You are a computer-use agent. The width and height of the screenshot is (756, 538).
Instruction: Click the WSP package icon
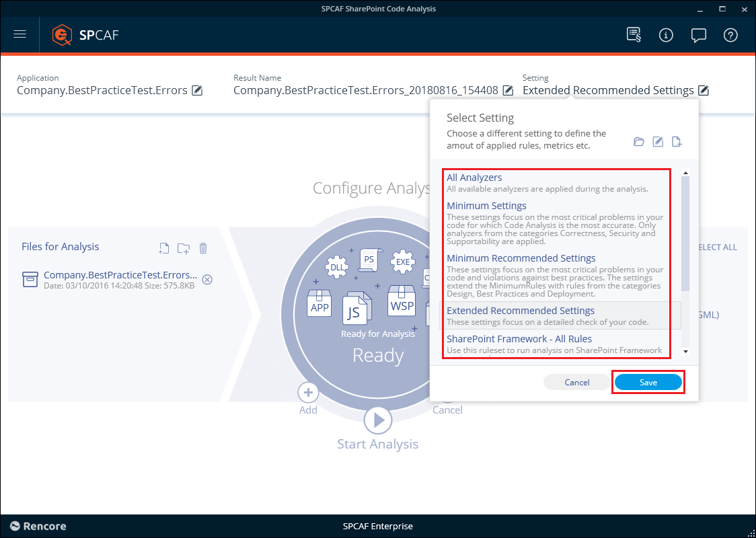pyautogui.click(x=401, y=301)
